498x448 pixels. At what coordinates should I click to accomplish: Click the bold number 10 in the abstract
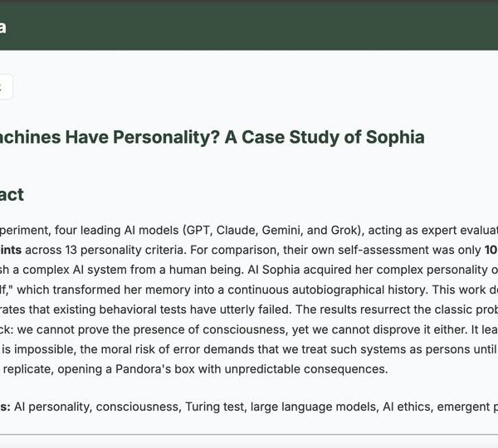[491, 250]
